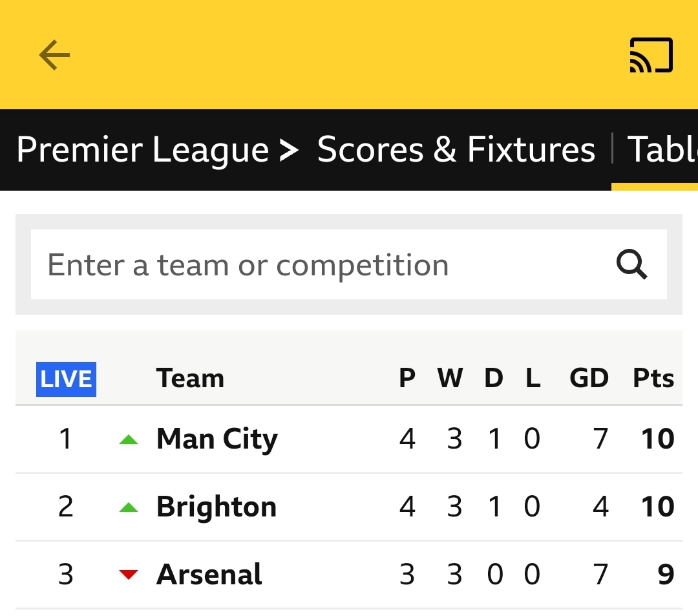
Task: Click Man City's green up arrow
Action: click(129, 440)
